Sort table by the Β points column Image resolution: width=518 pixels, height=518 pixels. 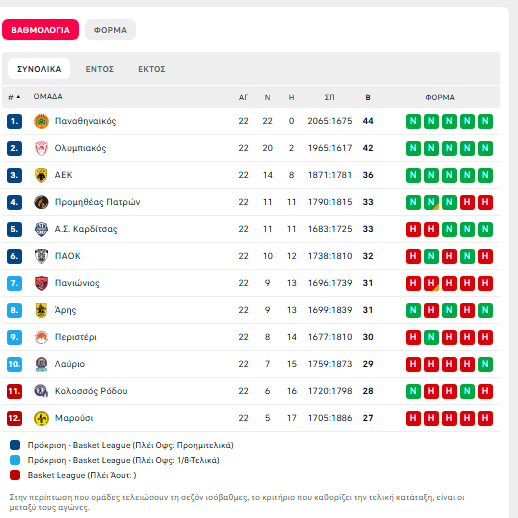tap(368, 97)
